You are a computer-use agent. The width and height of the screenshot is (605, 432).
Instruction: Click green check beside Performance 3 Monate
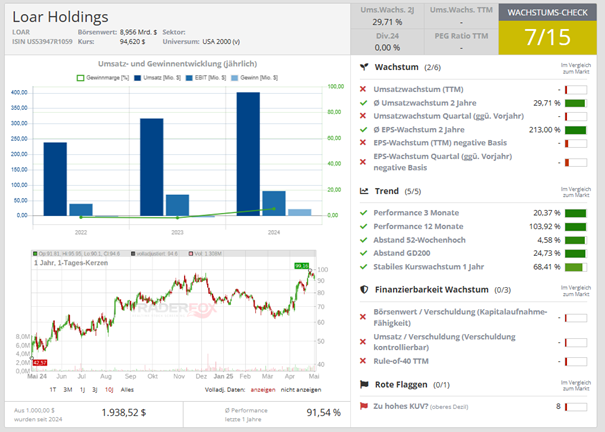(x=363, y=213)
